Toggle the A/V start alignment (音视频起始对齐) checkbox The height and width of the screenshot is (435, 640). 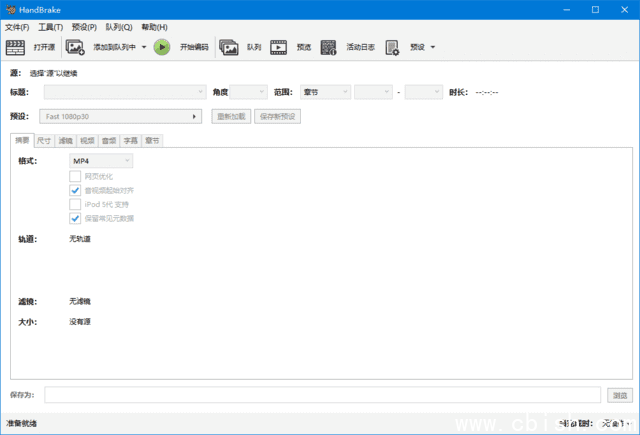pos(75,190)
